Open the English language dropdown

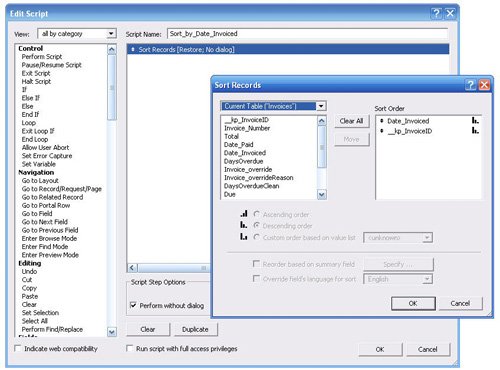427,279
